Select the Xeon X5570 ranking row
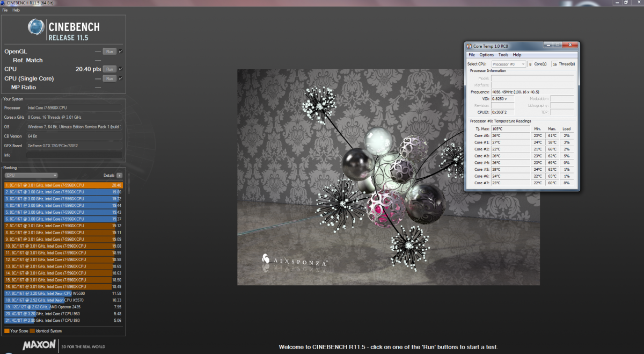 tap(63, 300)
